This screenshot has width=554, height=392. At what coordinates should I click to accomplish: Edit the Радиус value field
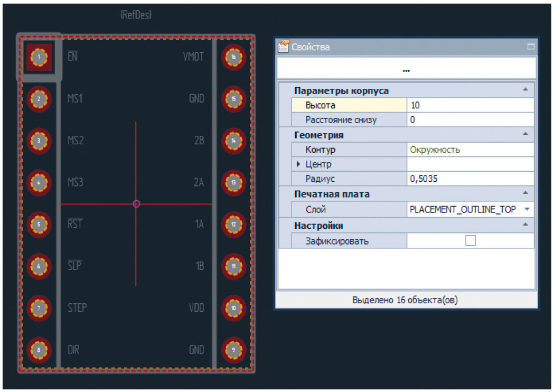[470, 179]
